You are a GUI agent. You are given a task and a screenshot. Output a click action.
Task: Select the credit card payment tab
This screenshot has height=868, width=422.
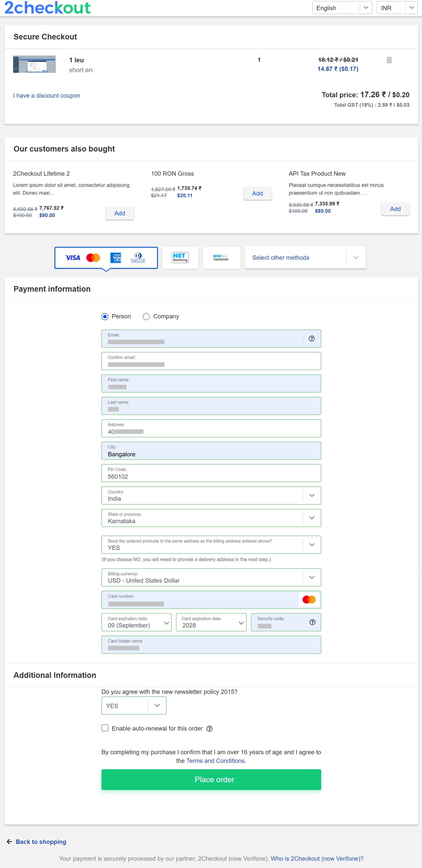click(106, 258)
